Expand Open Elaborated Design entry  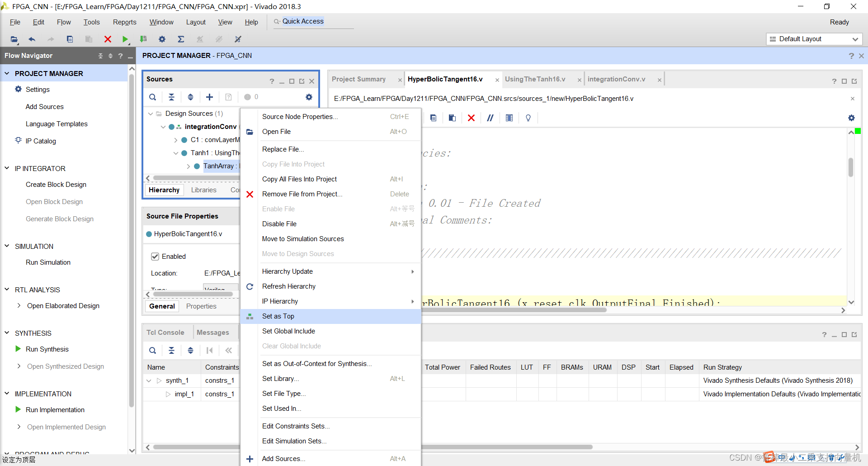tap(19, 306)
